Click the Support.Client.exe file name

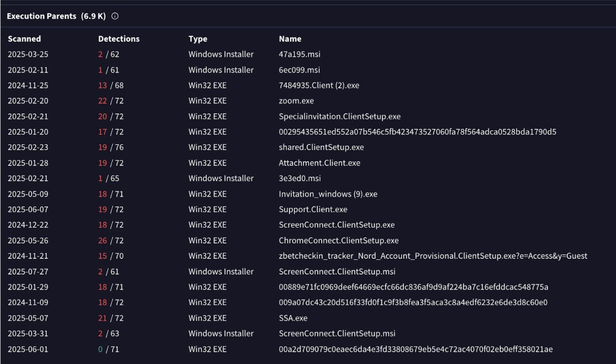313,210
